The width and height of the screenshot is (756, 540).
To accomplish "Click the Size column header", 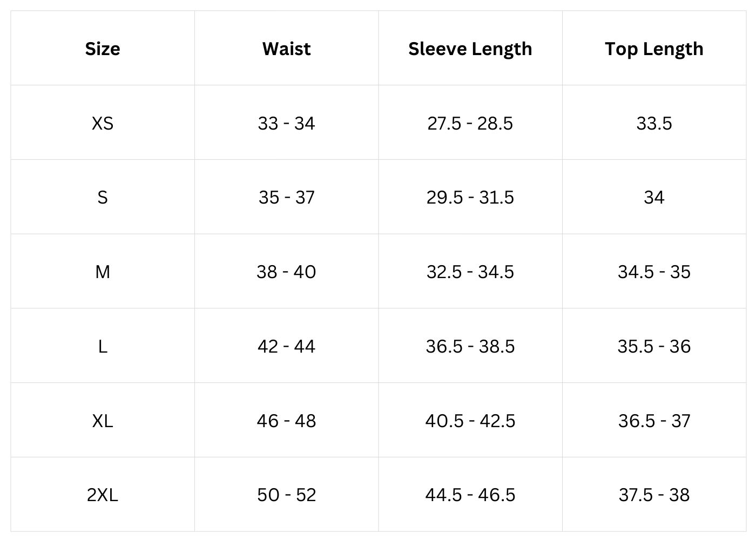I will click(103, 49).
